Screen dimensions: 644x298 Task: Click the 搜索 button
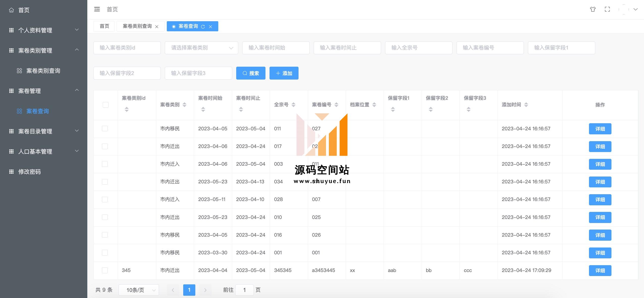(x=251, y=73)
